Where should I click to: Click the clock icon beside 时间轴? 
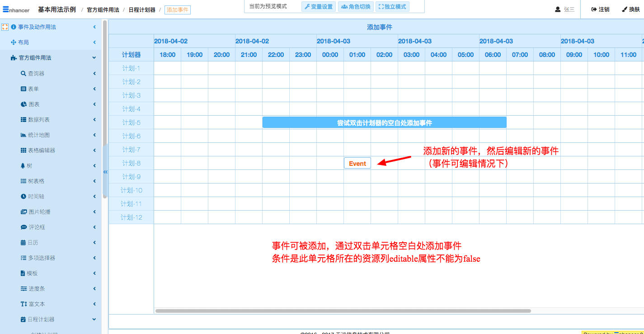point(24,197)
